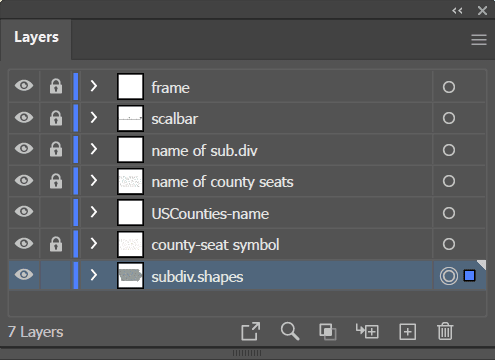Expand the scalbar layer contents
The width and height of the screenshot is (495, 360).
94,117
